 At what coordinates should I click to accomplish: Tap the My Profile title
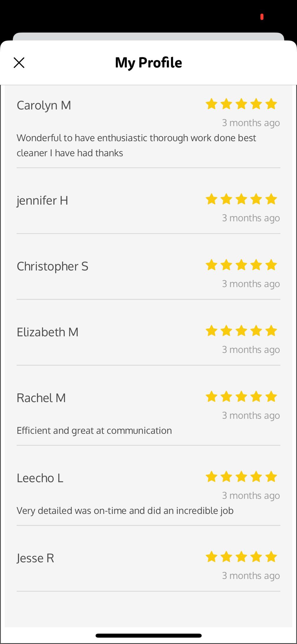[x=148, y=63]
